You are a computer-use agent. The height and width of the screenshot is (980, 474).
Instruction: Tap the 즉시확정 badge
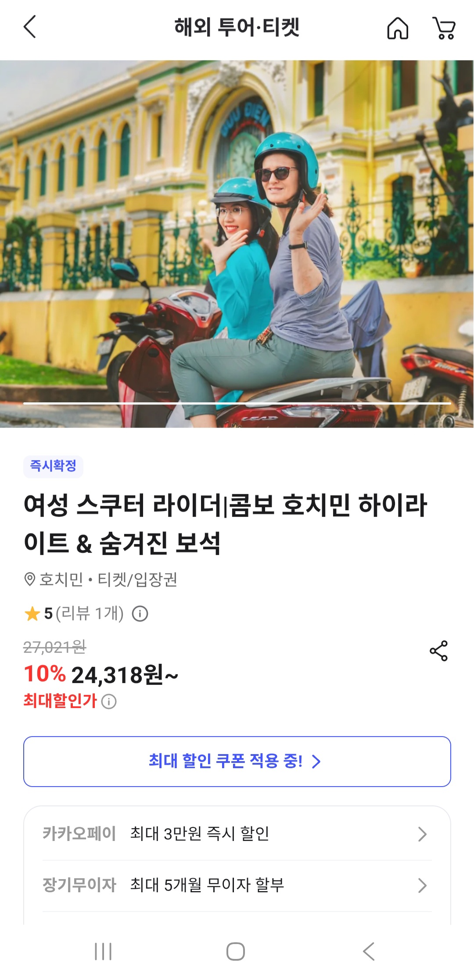click(x=53, y=466)
